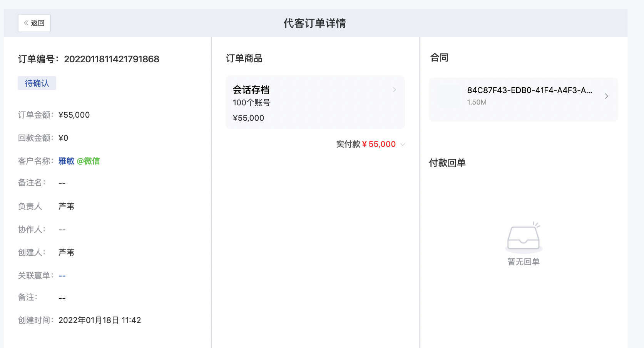The height and width of the screenshot is (348, 644).
Task: Click the contract row right chevron
Action: [607, 96]
